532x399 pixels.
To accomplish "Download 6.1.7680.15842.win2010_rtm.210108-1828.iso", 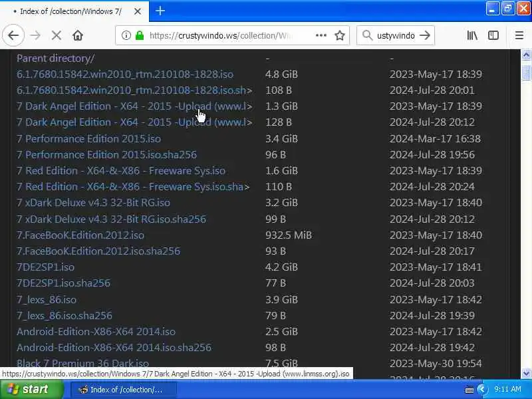I will tap(125, 74).
